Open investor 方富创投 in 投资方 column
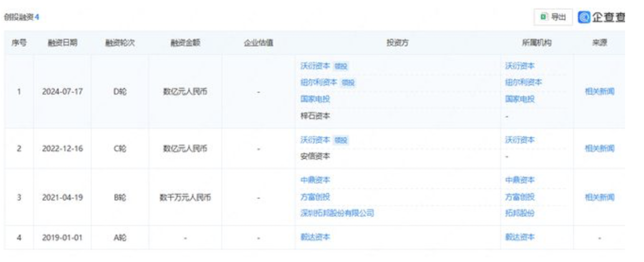Image resolution: width=644 pixels, height=262 pixels. pos(315,197)
